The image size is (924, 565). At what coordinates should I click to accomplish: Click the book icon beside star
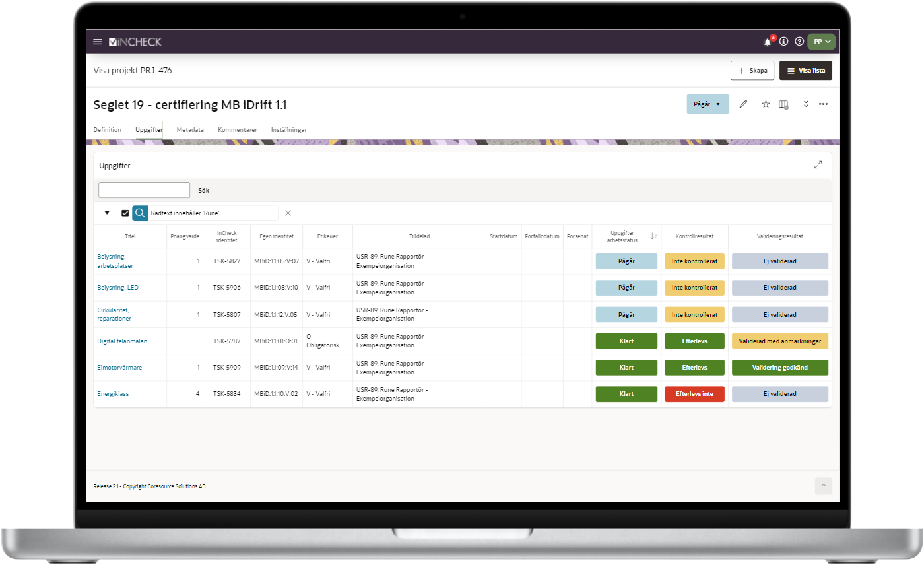coord(784,104)
